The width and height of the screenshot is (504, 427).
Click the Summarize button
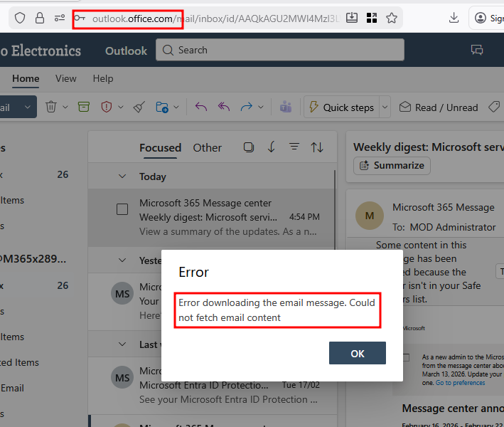coord(392,165)
